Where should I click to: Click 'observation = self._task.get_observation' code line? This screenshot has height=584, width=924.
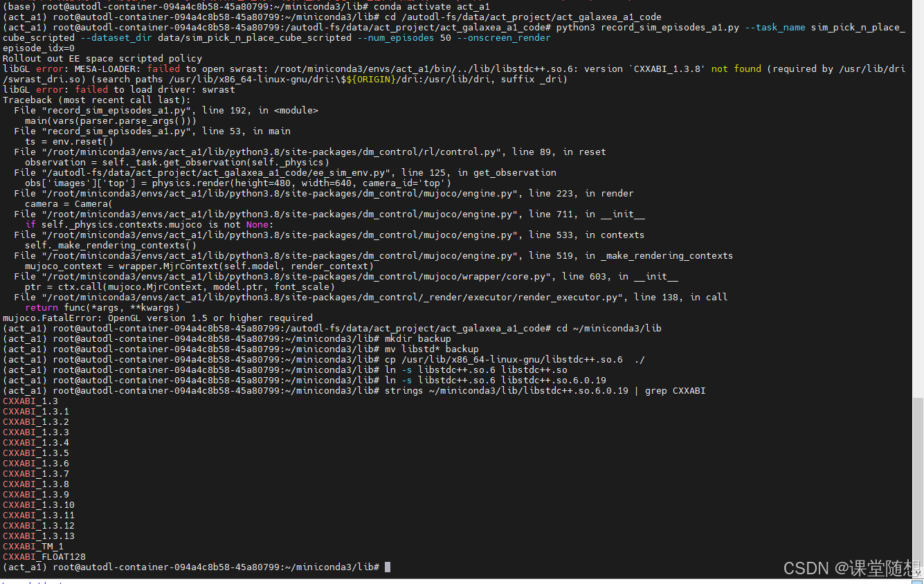[x=177, y=163]
